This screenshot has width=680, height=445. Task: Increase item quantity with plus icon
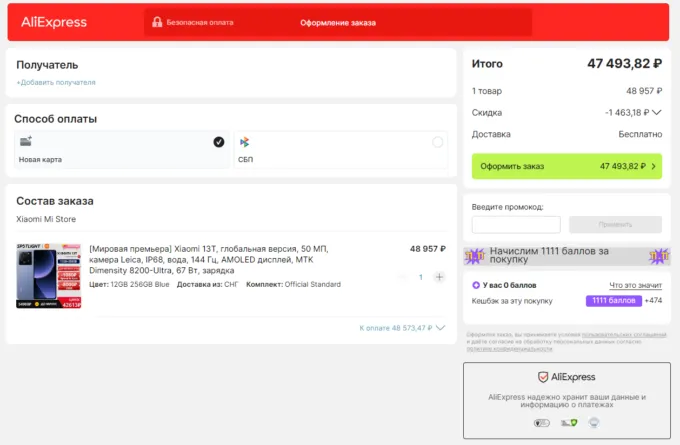point(439,277)
